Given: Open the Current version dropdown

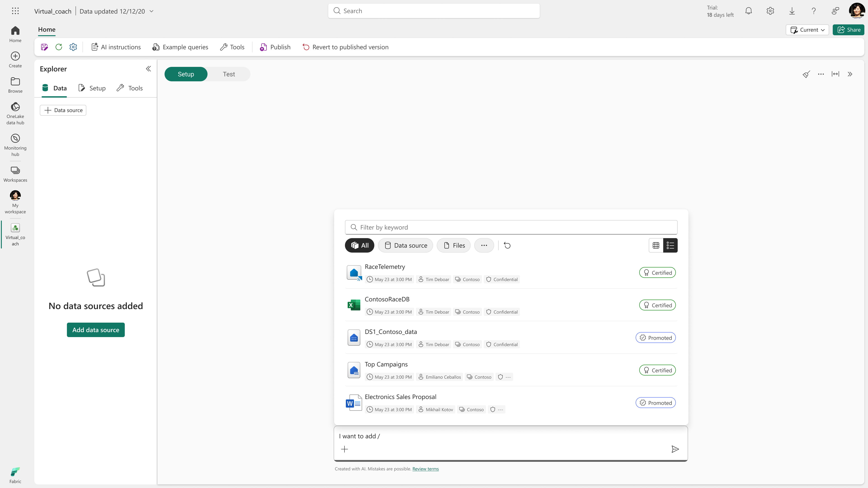Looking at the screenshot, I should pyautogui.click(x=807, y=30).
